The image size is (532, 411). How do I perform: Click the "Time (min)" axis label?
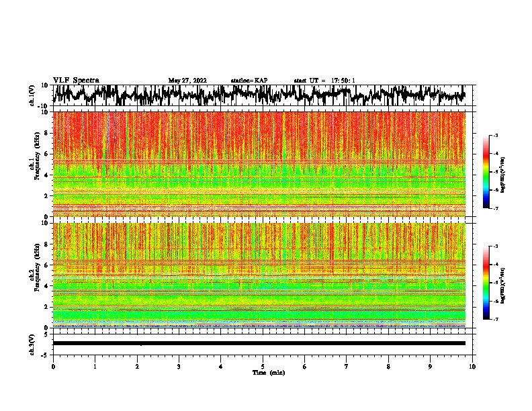pos(269,373)
